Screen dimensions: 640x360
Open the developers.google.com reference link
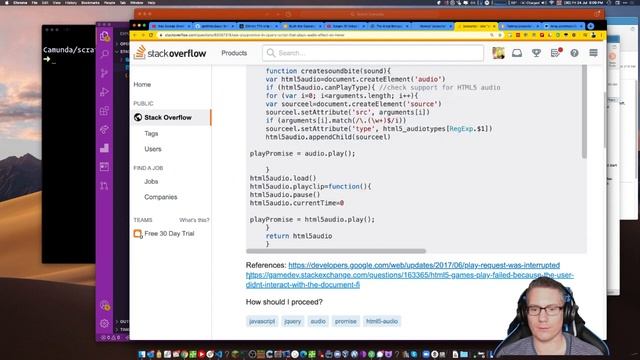[424, 265]
